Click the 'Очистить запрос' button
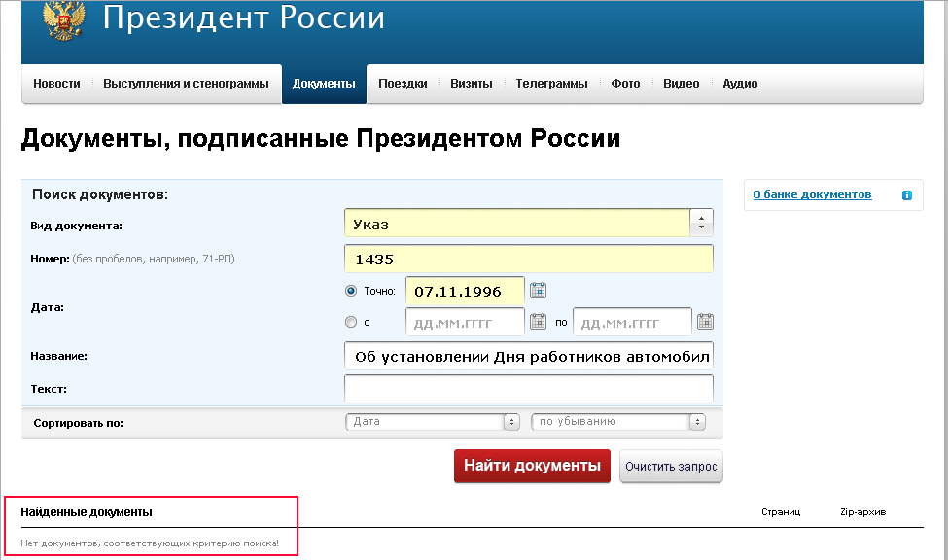This screenshot has height=560, width=948. [x=671, y=467]
